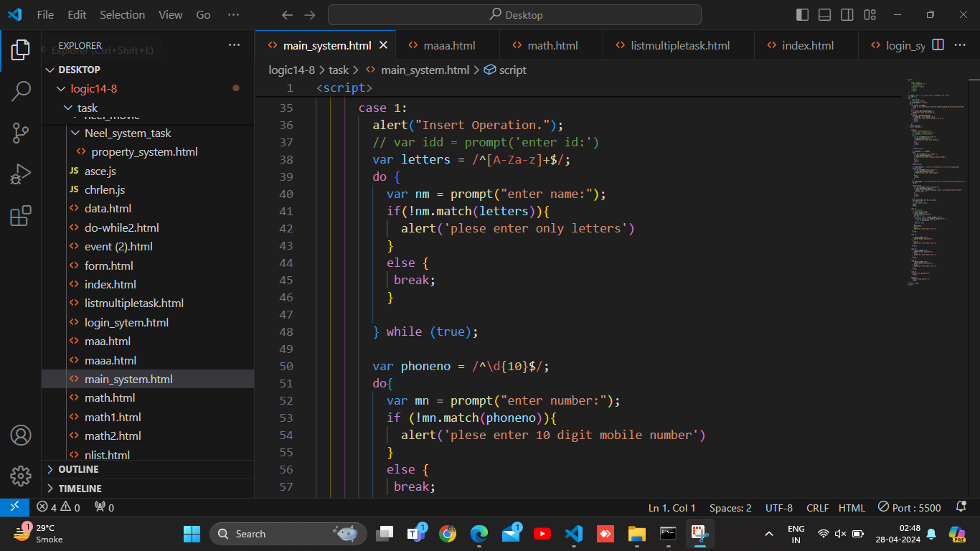Click Port : 5500 Live Server button

click(x=910, y=507)
